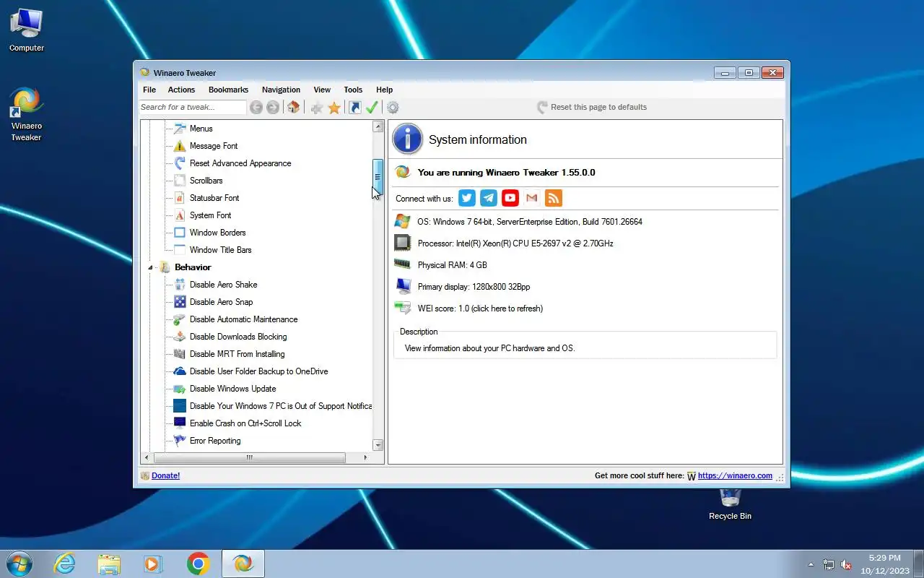The height and width of the screenshot is (578, 924).
Task: Click the Back navigation arrow in toolbar
Action: coord(256,108)
